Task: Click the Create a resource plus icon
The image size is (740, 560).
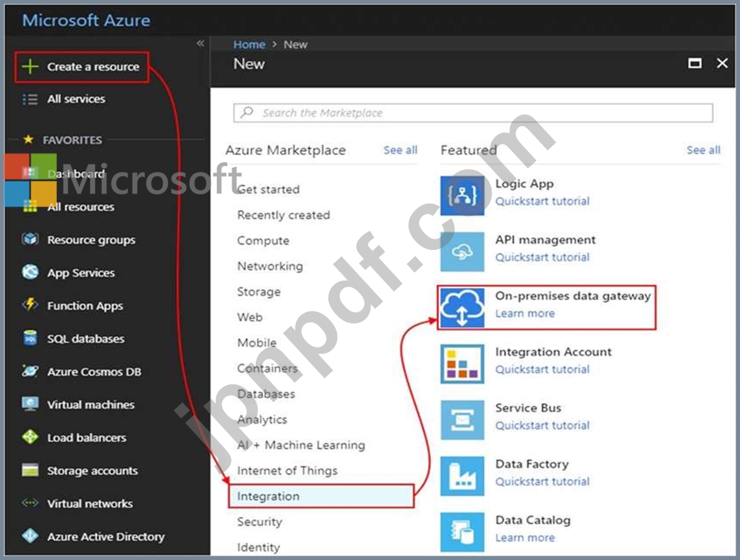Action: pos(30,66)
